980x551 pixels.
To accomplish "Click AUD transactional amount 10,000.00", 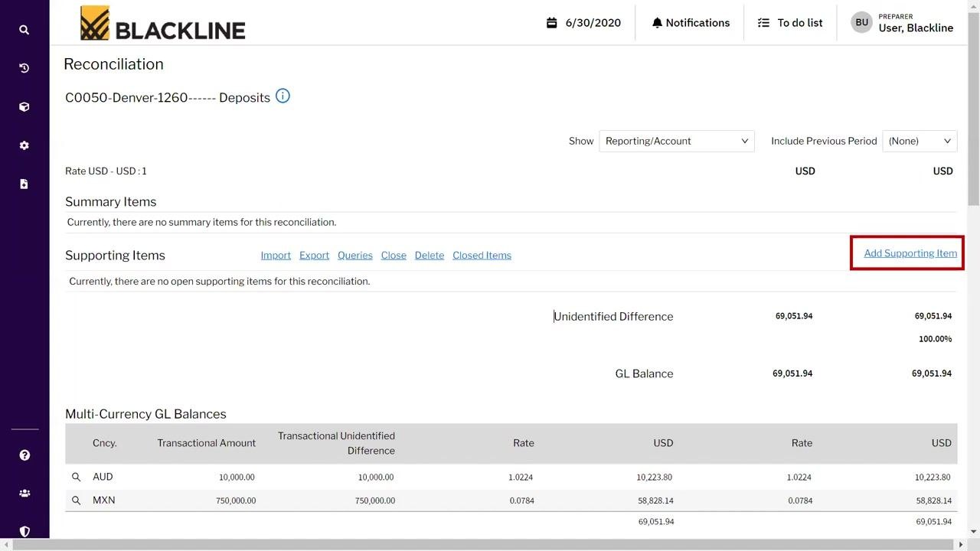I will tap(237, 478).
